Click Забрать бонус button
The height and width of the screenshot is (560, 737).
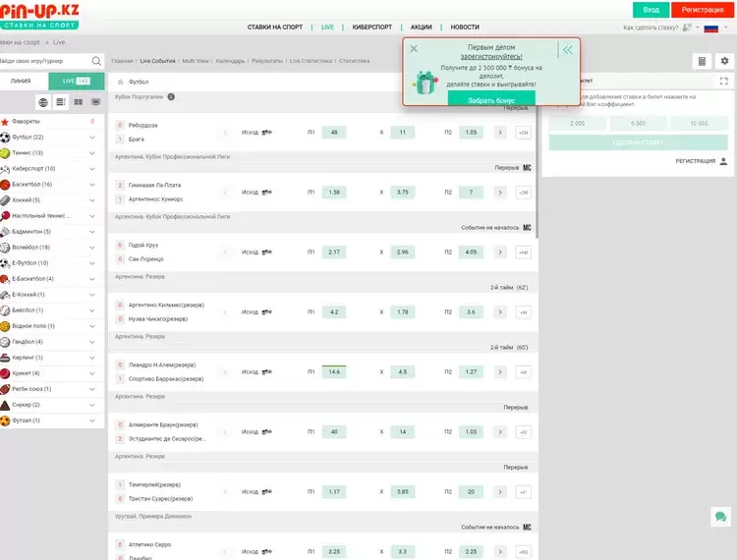tap(491, 100)
